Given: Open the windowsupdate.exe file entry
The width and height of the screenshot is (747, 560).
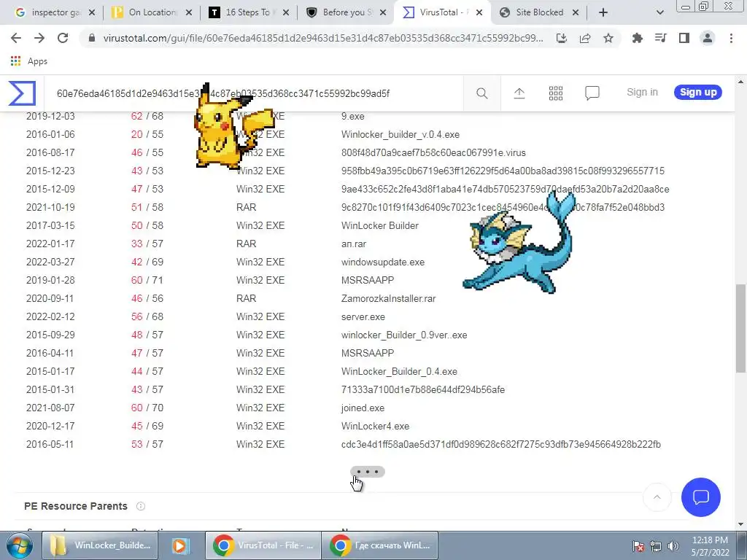Looking at the screenshot, I should click(382, 262).
